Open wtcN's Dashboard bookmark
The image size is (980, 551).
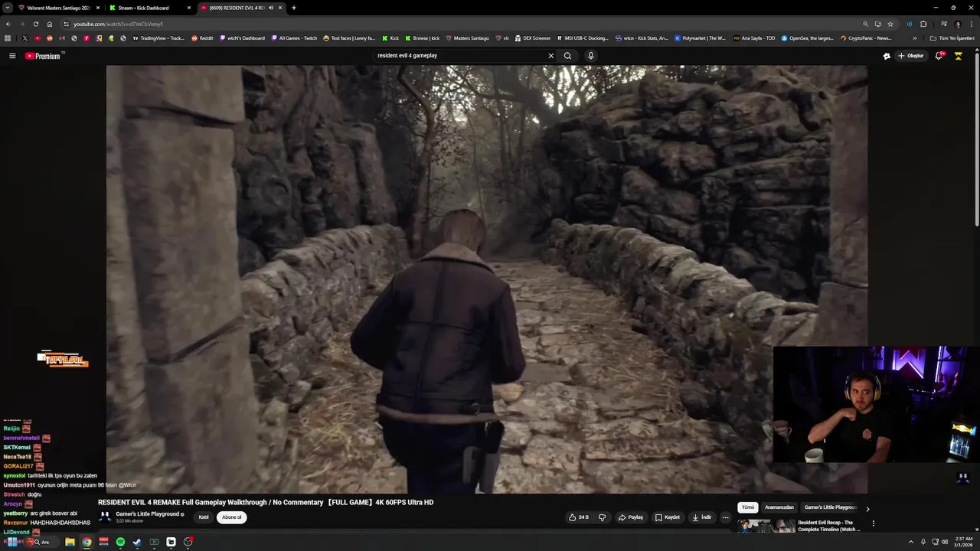click(x=242, y=37)
